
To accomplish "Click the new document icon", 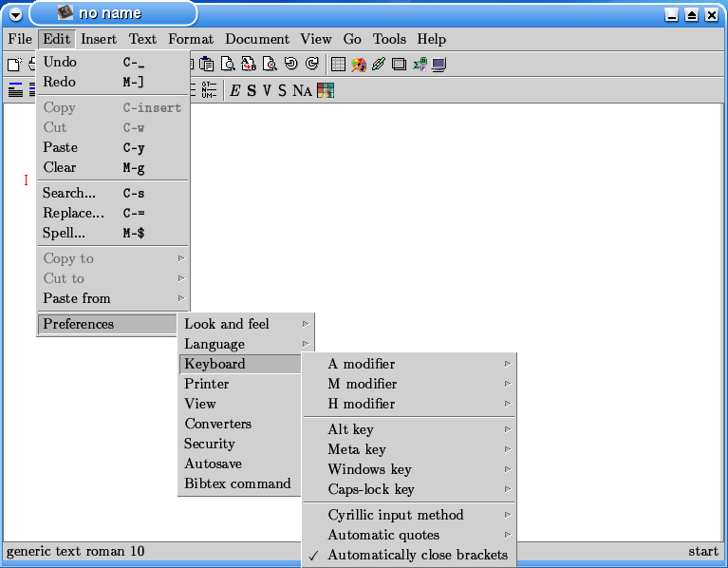I will (14, 64).
